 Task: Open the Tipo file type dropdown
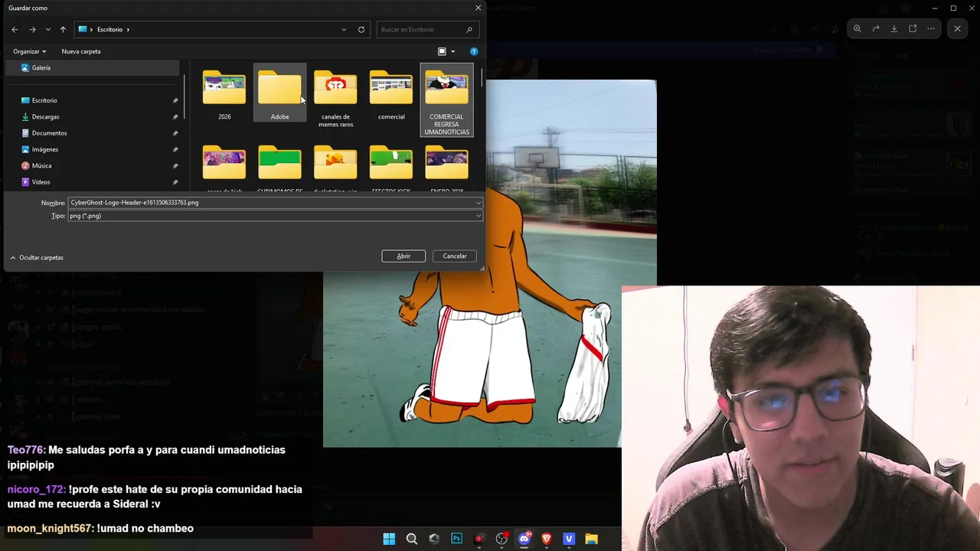click(x=275, y=216)
